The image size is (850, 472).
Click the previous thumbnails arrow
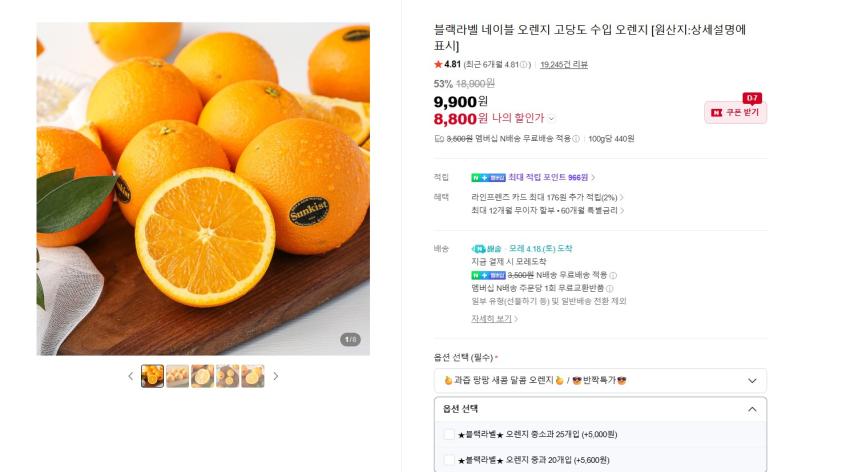tap(130, 376)
